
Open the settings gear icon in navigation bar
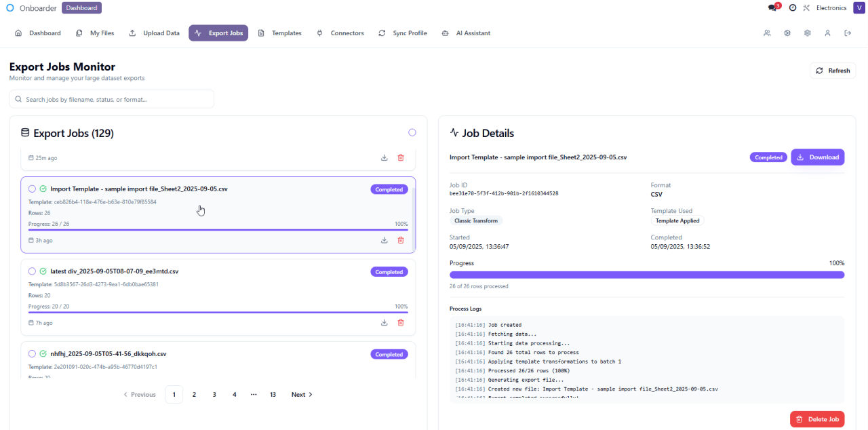point(808,33)
